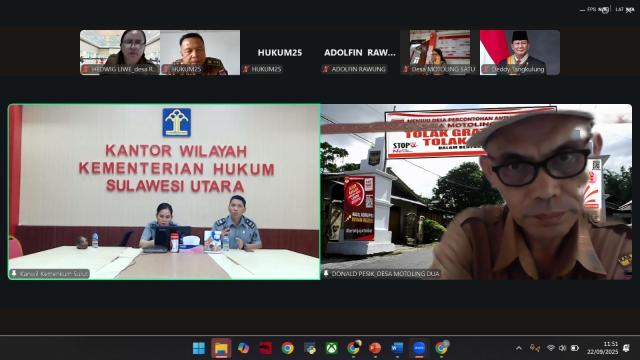Open File Explorer from the taskbar

click(221, 348)
